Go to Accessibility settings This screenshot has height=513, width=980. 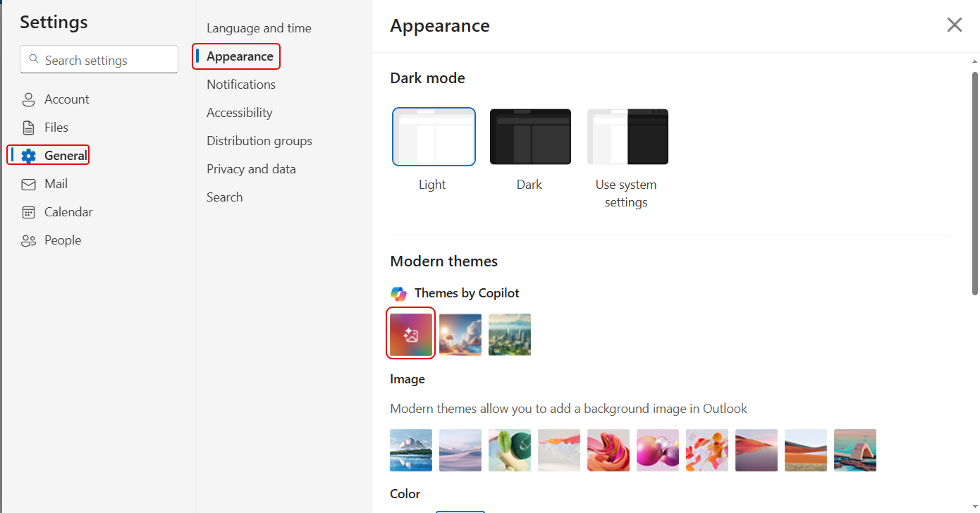[239, 113]
